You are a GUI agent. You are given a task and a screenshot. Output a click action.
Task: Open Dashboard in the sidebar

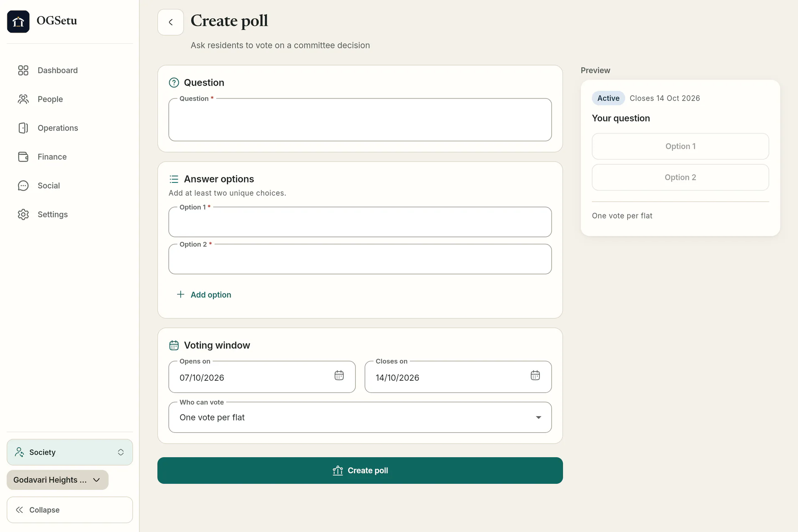pyautogui.click(x=70, y=70)
